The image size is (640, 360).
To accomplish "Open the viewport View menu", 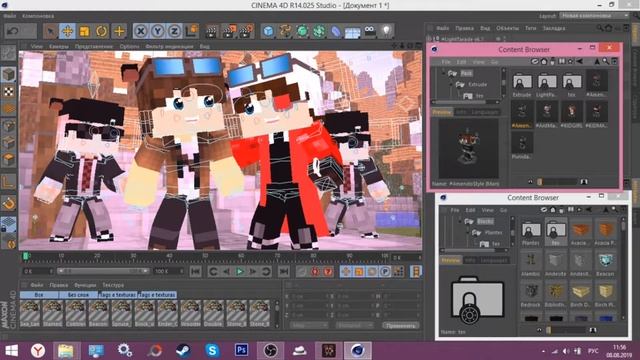I will click(x=37, y=47).
